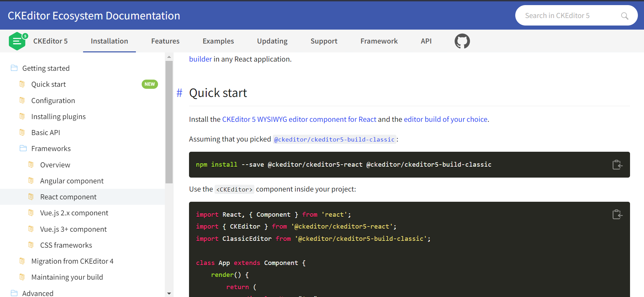Open the Angular component page

click(x=72, y=181)
